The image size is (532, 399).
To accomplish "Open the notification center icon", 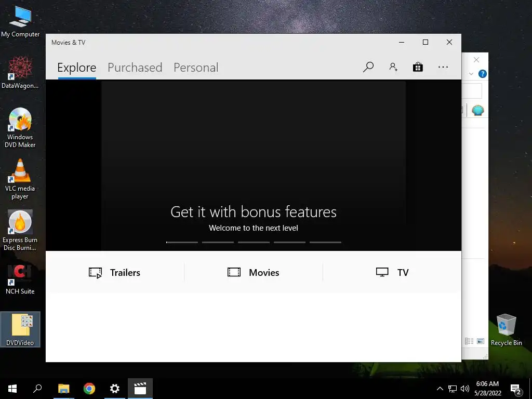I will (516, 390).
